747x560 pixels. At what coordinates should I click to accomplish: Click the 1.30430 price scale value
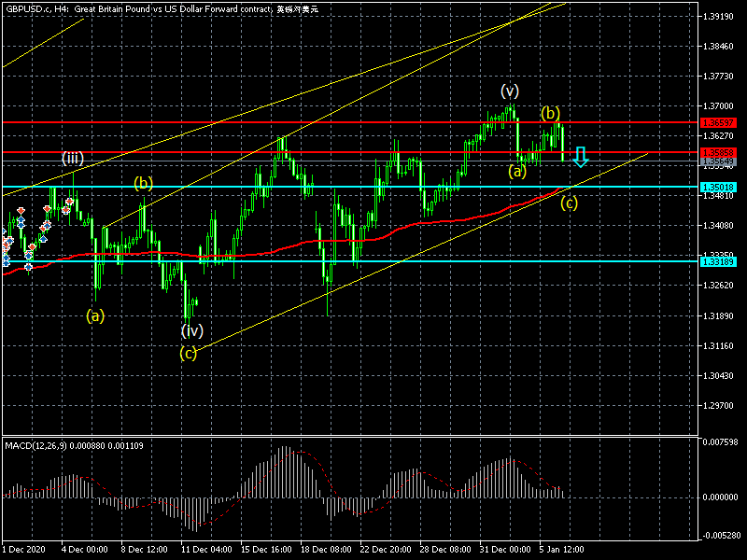pyautogui.click(x=718, y=376)
